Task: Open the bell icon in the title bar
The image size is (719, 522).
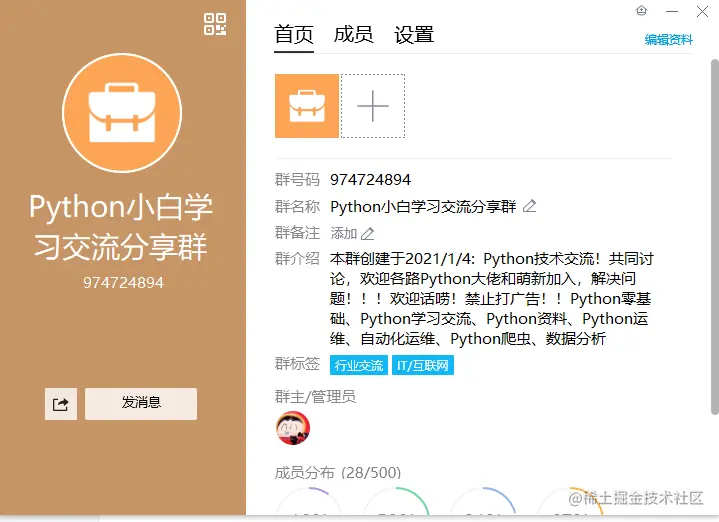Action: pyautogui.click(x=642, y=11)
